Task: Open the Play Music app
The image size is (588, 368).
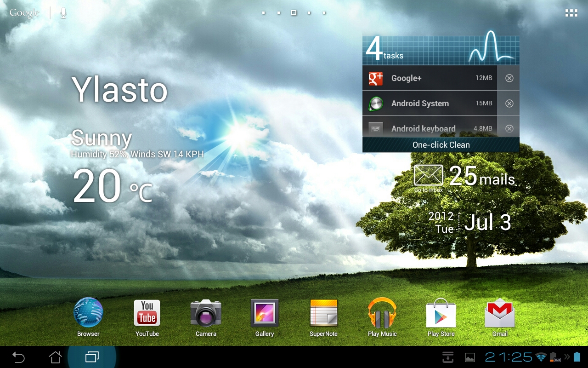Action: [x=382, y=317]
